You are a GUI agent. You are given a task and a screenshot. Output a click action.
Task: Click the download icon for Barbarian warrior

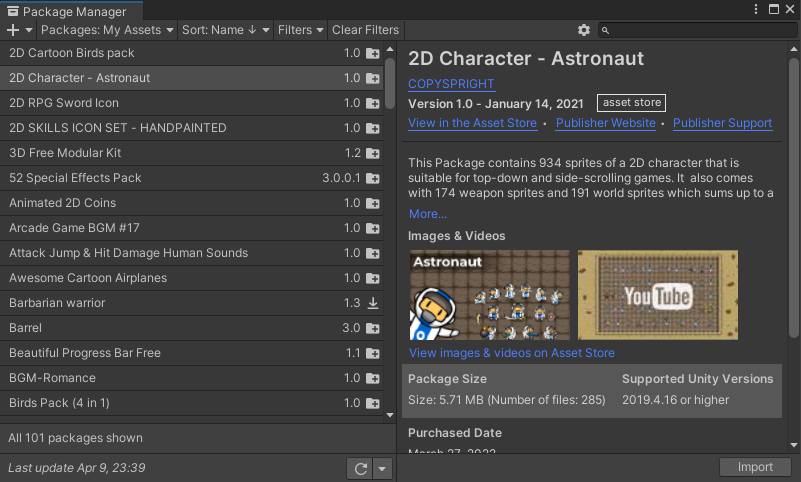373,303
